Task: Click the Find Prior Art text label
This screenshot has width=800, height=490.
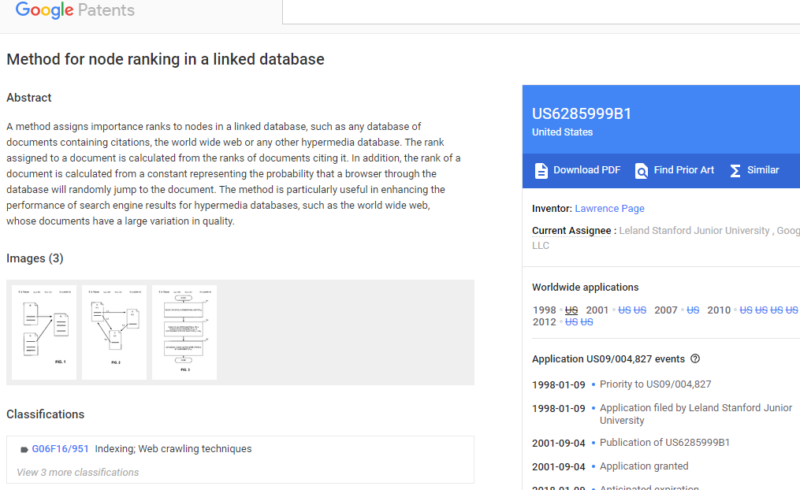Action: (x=684, y=170)
